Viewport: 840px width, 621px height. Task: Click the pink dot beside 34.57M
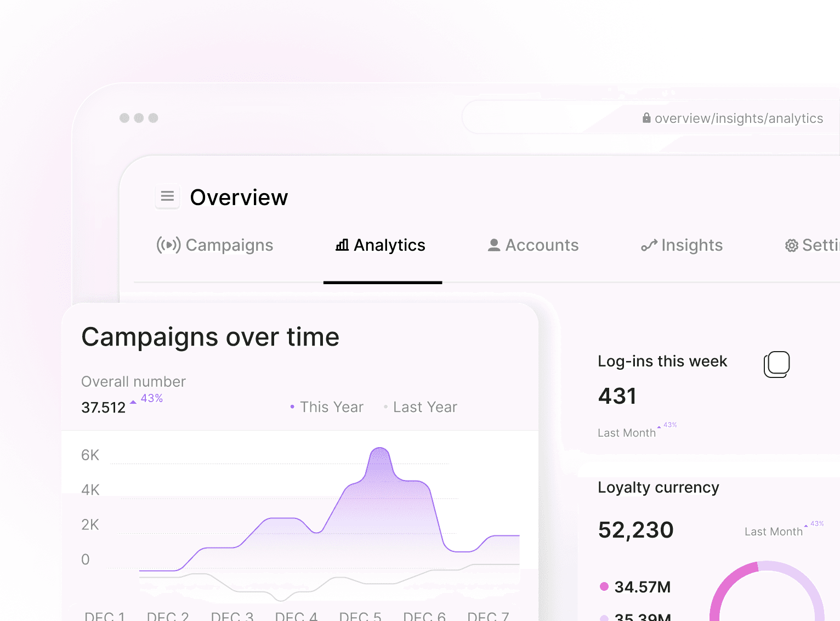point(604,586)
